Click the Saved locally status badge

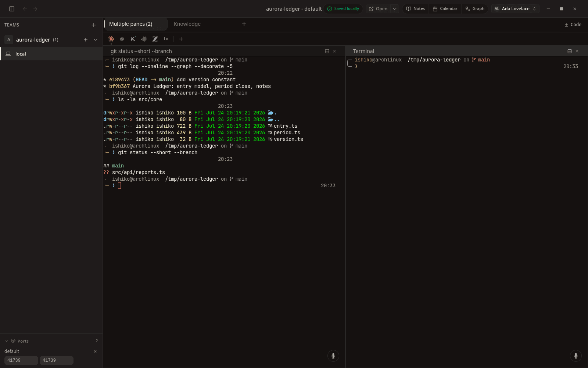point(343,9)
